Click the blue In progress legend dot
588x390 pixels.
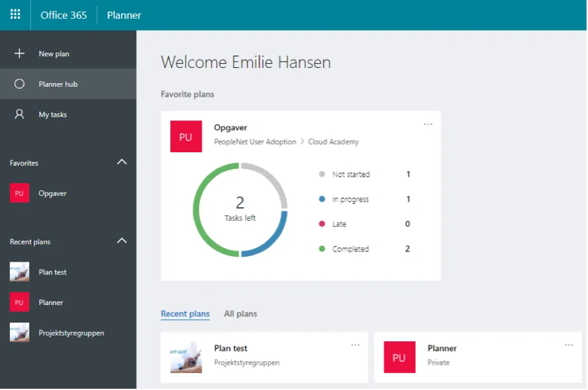pyautogui.click(x=322, y=199)
